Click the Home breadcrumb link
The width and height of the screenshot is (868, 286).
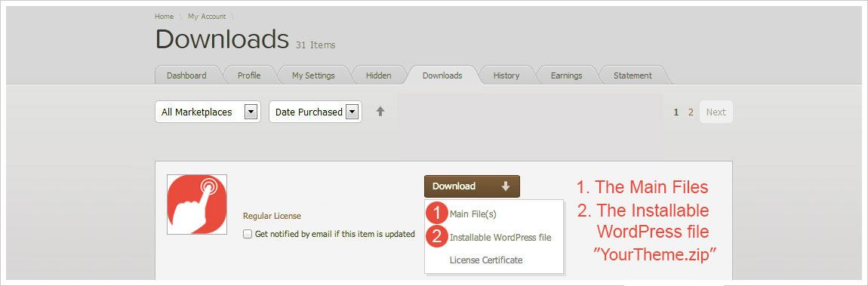(x=164, y=17)
